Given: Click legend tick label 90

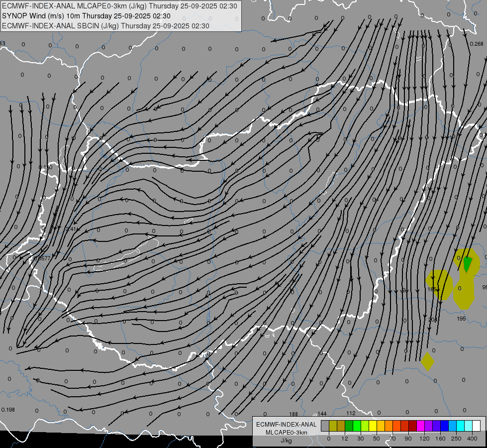Looking at the screenshot, I should pyautogui.click(x=408, y=439).
